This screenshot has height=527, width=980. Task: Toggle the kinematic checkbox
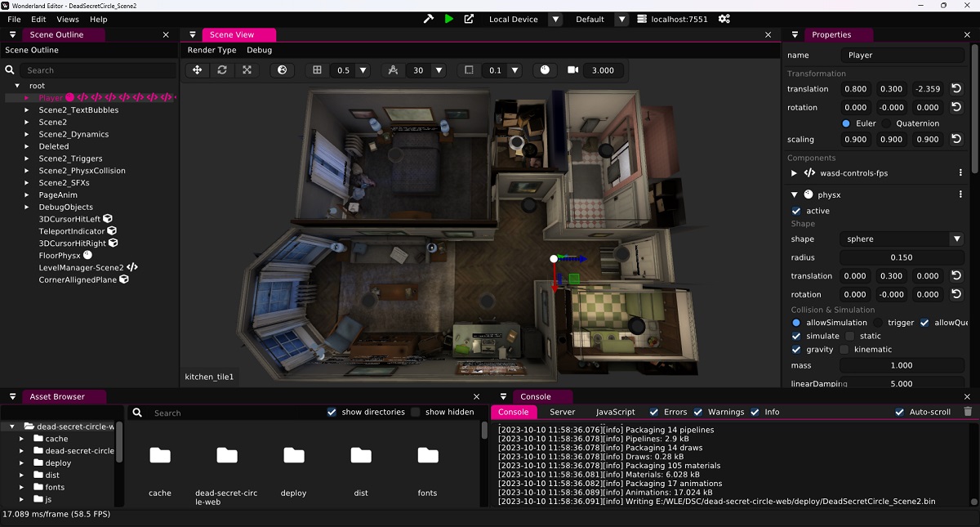844,349
